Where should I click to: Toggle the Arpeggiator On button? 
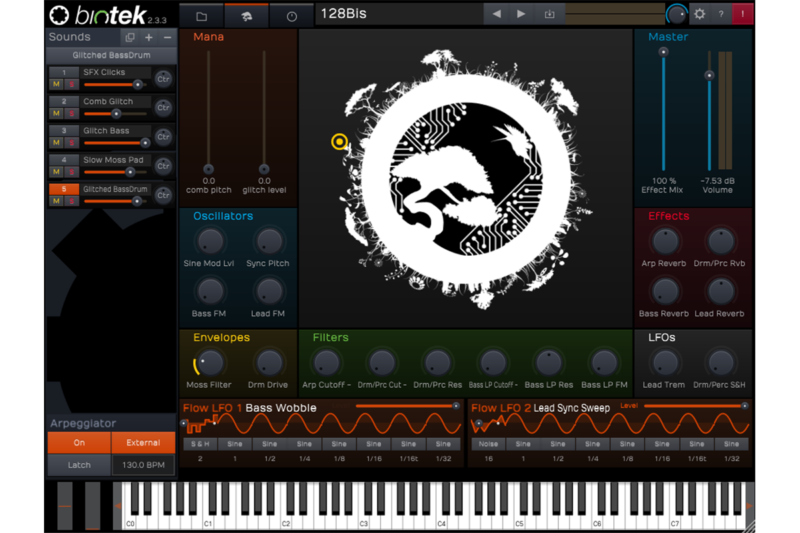pos(79,443)
